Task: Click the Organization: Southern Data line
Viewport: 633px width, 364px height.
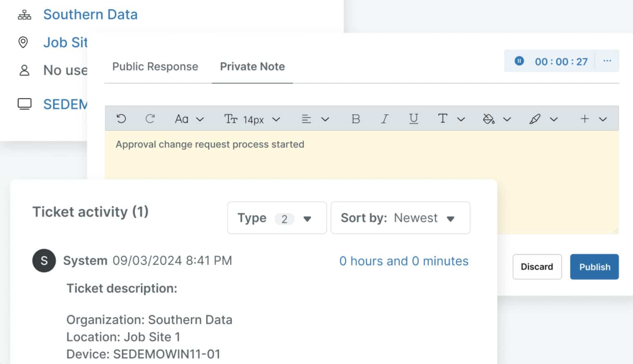Action: click(x=149, y=320)
